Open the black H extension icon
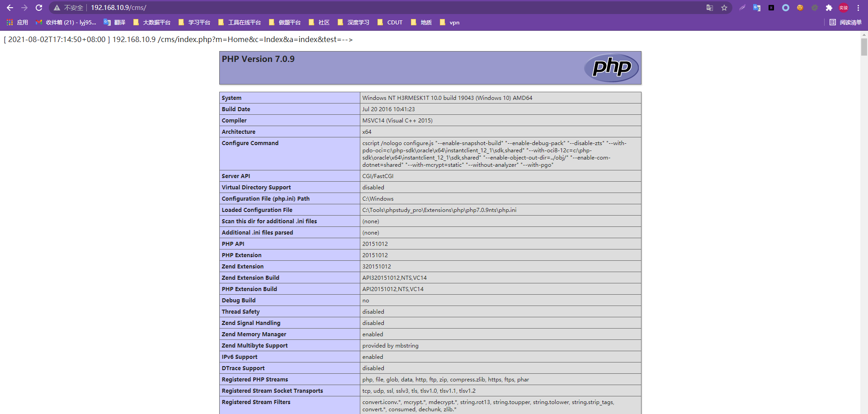The image size is (868, 414). tap(772, 8)
